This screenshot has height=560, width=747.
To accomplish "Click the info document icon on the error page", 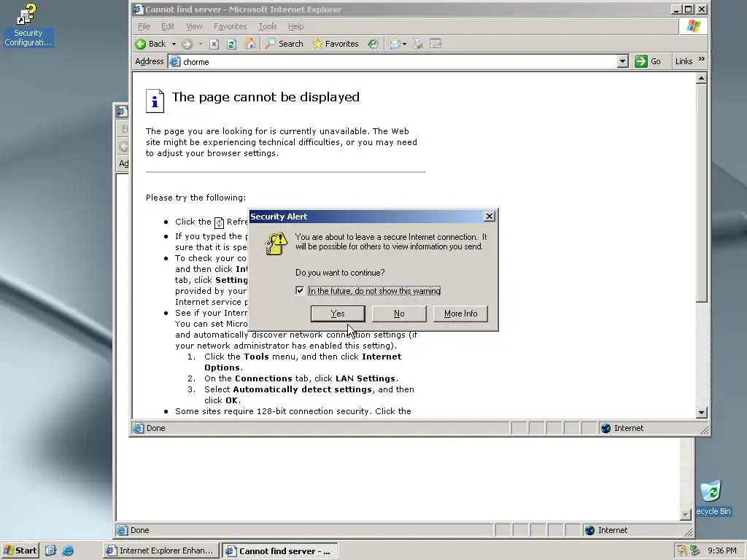I will (x=155, y=101).
